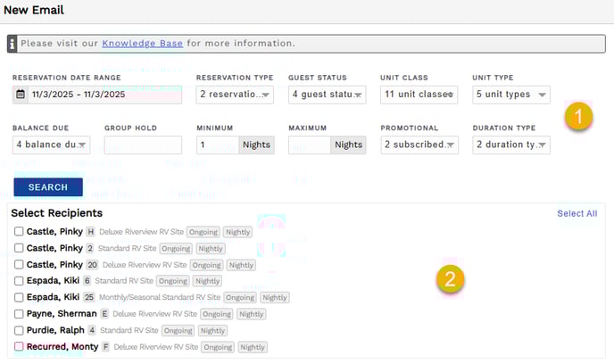This screenshot has width=614, height=364.
Task: Click the Group Hold input field
Action: [x=143, y=145]
